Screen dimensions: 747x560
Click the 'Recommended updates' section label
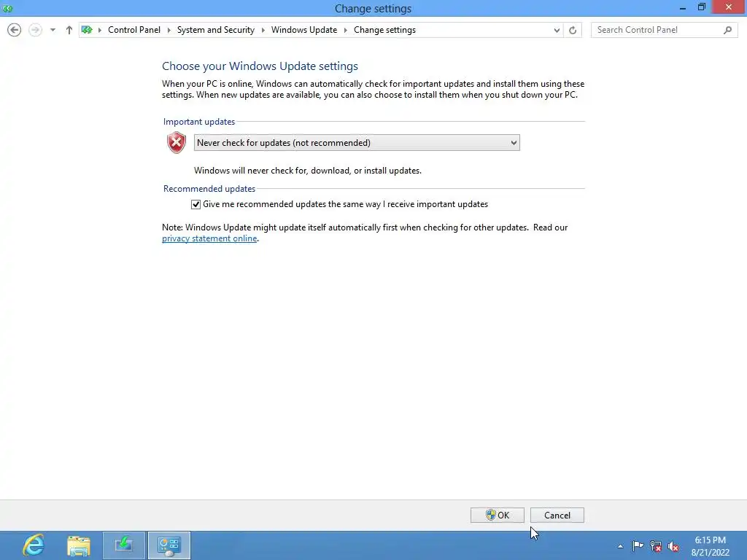coord(209,189)
